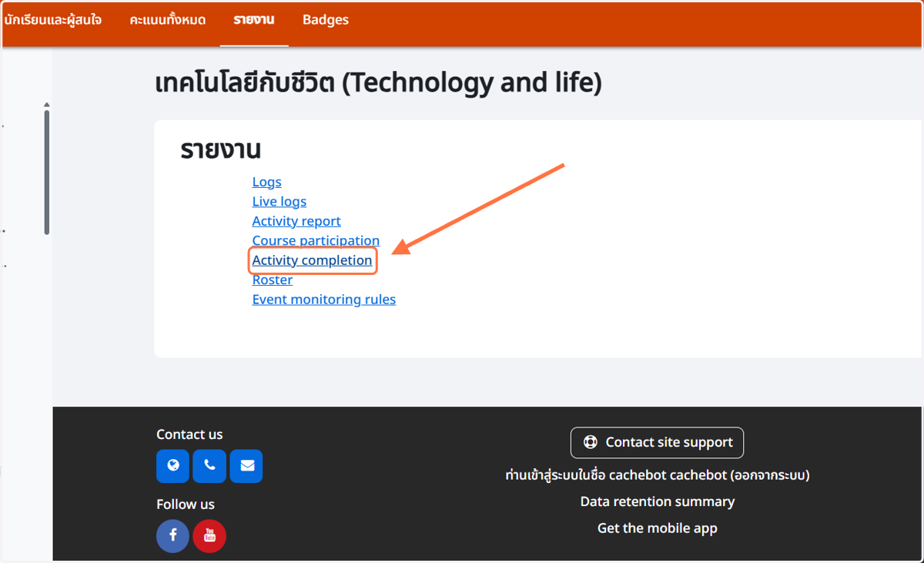Open the Event monitoring rules link
This screenshot has width=924, height=563.
coord(323,299)
